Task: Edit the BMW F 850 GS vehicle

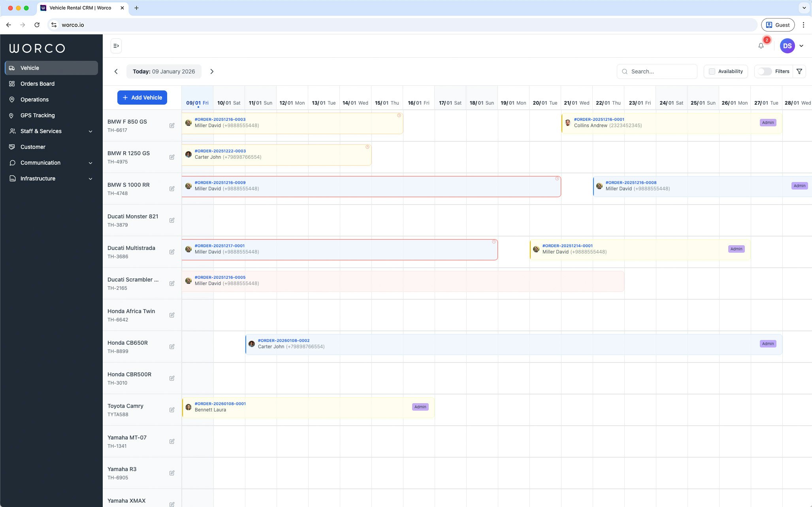Action: 172,125
